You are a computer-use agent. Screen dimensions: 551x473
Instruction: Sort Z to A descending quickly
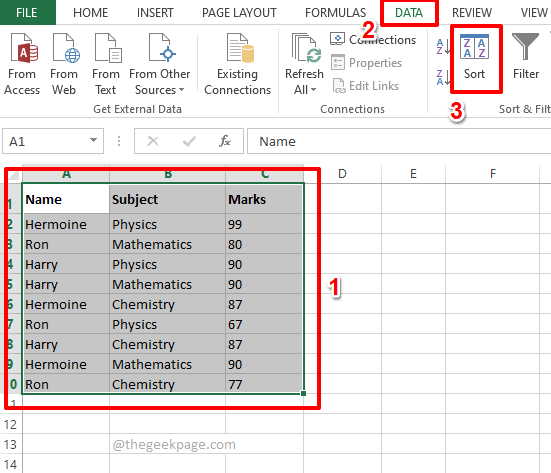point(442,77)
